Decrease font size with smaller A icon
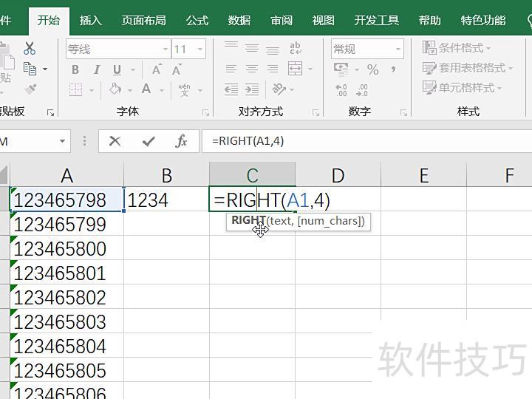This screenshot has width=532, height=399. 177,70
